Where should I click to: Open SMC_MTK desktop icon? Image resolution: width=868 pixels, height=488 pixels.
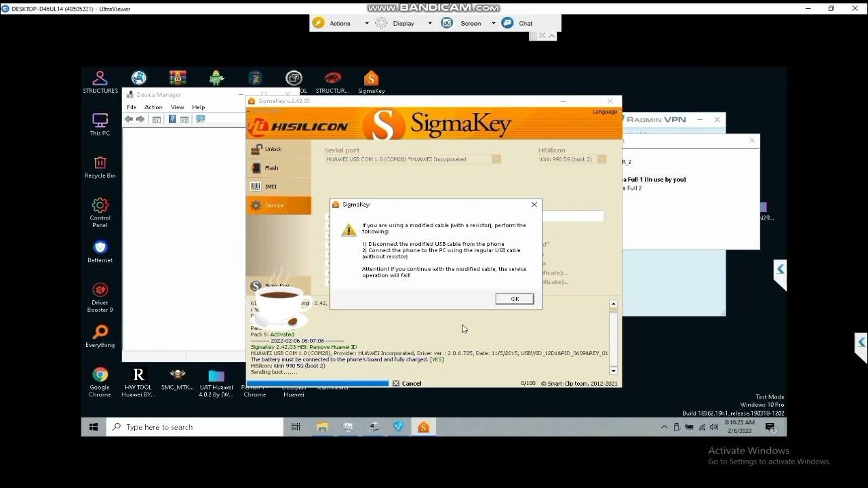(x=178, y=378)
